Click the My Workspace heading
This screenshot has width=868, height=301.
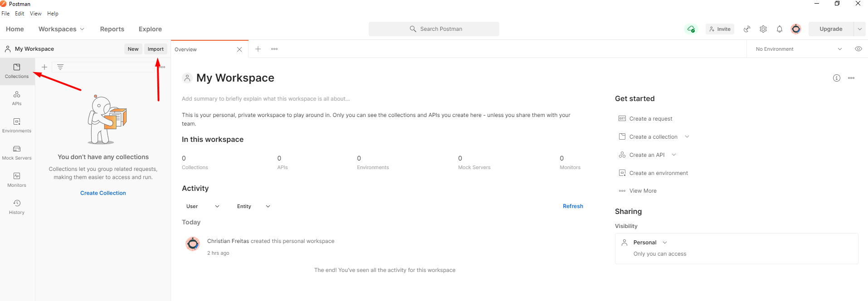tap(235, 78)
